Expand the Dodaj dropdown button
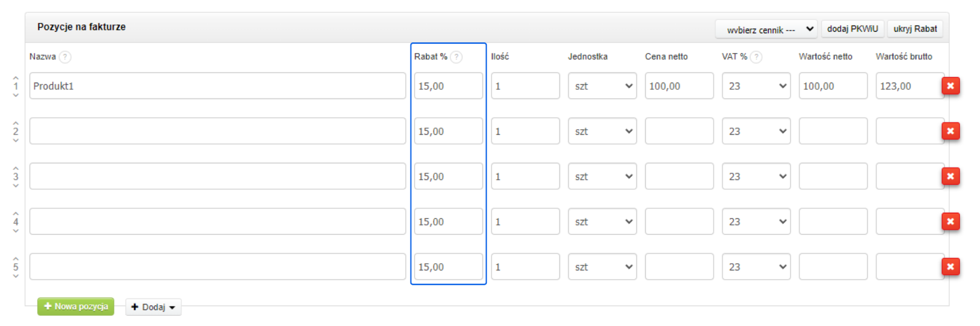 153,307
